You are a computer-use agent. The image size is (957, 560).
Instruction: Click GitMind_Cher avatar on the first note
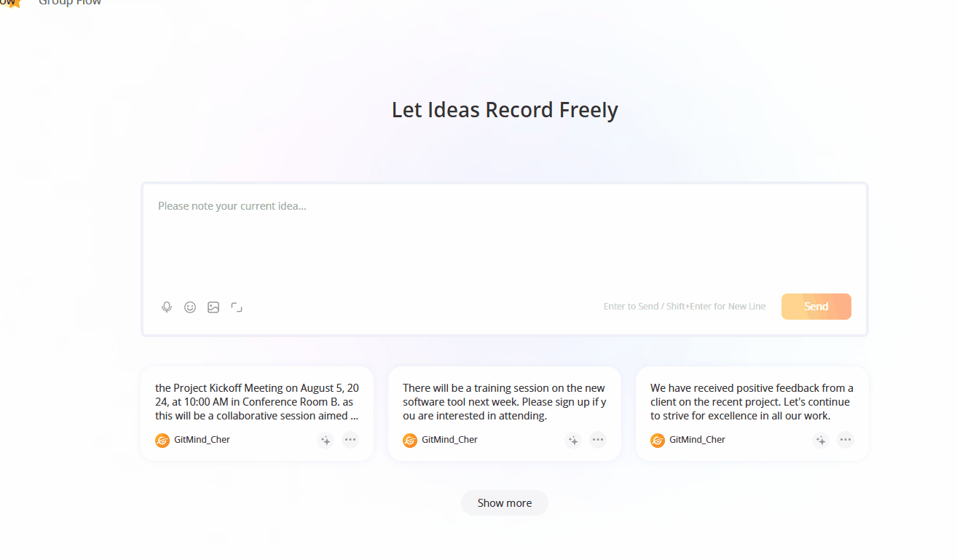162,440
